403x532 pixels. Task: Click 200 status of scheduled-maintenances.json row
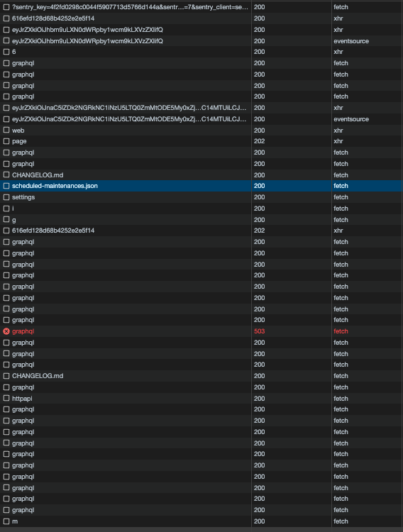pos(260,186)
